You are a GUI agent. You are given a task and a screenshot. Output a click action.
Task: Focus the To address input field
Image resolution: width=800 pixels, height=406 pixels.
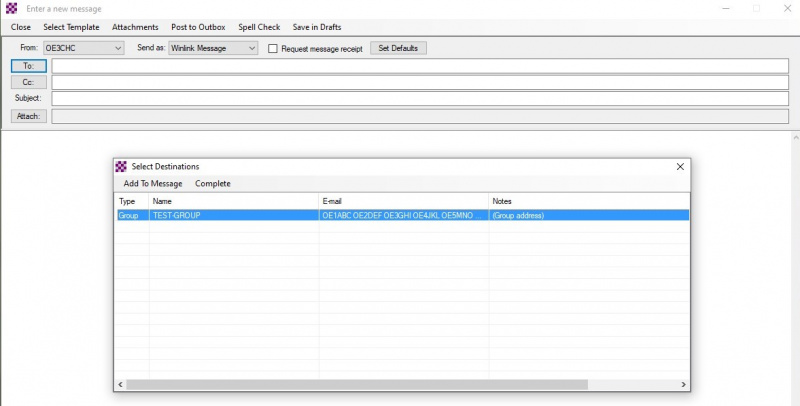(x=420, y=66)
